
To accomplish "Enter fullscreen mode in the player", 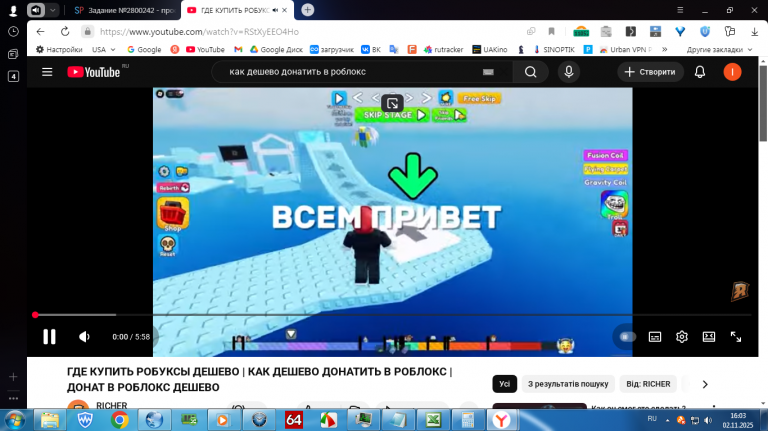I will (x=736, y=336).
